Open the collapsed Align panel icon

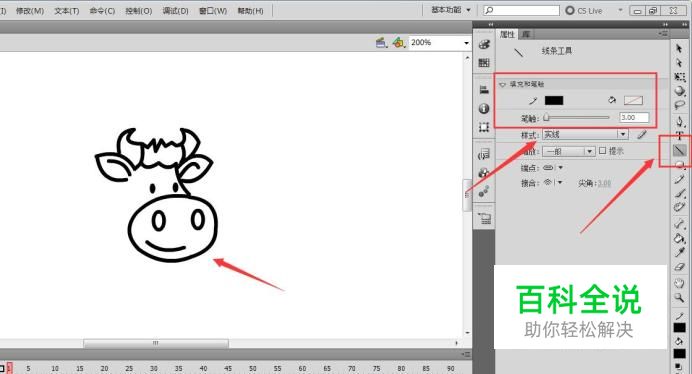point(484,90)
